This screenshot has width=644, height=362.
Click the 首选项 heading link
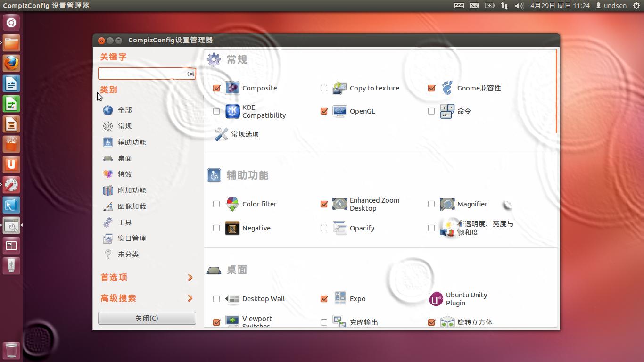pyautogui.click(x=114, y=278)
